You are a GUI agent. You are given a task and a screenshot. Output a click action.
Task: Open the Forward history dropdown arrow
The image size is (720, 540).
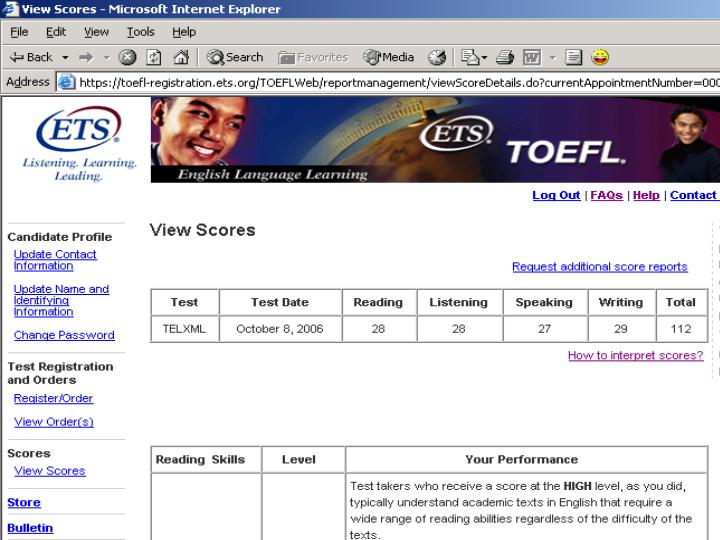pyautogui.click(x=107, y=57)
